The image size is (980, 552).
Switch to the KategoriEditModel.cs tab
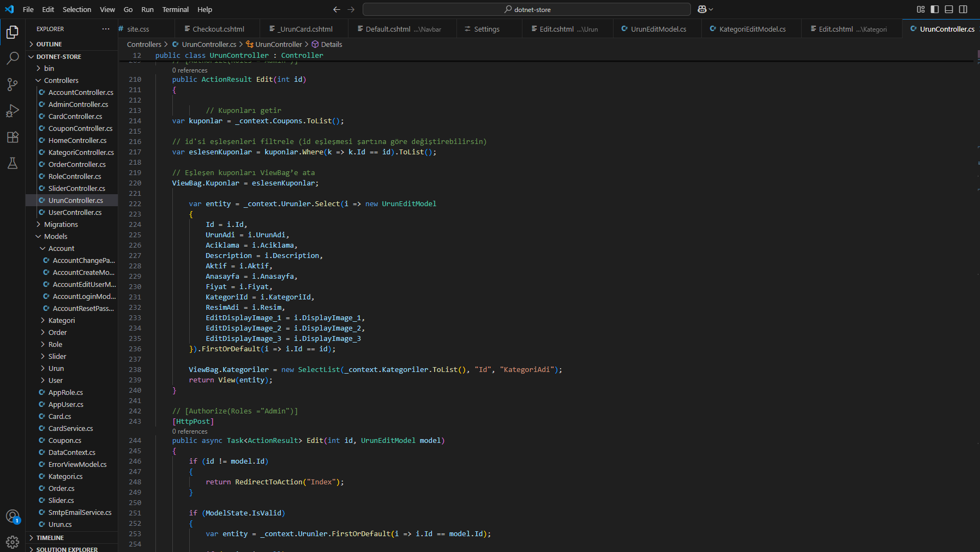[x=752, y=29]
